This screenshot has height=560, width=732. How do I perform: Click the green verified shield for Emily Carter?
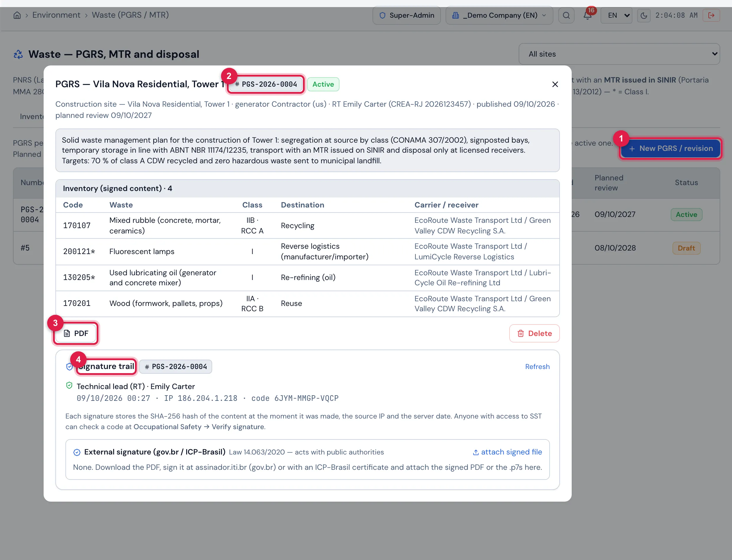point(69,386)
